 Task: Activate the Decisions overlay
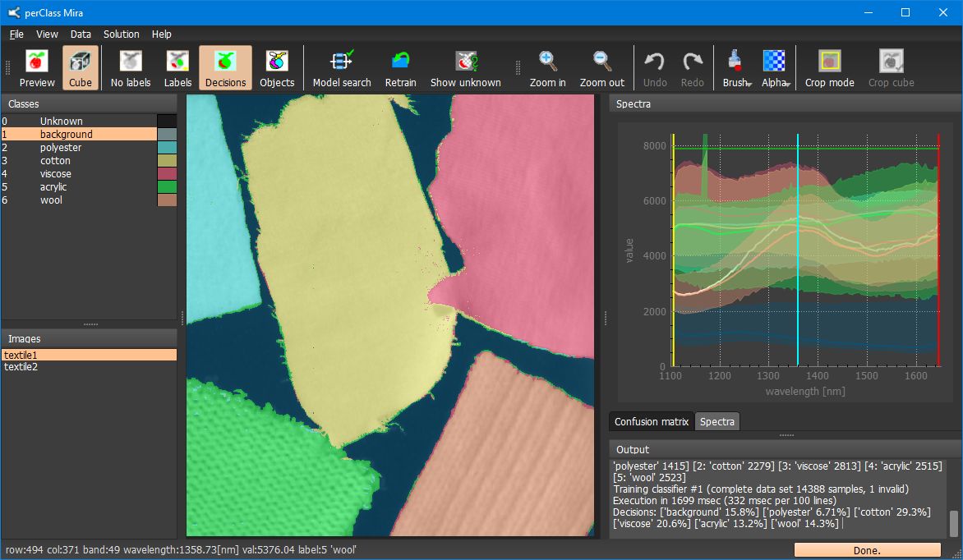tap(227, 67)
